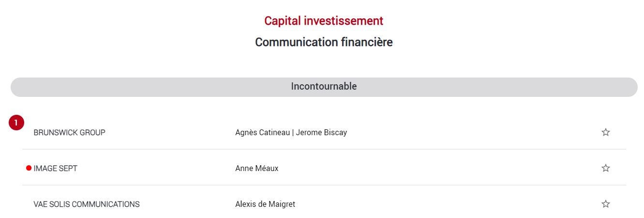Click the Communication financière subtitle
This screenshot has height=218, width=644.
(x=324, y=42)
